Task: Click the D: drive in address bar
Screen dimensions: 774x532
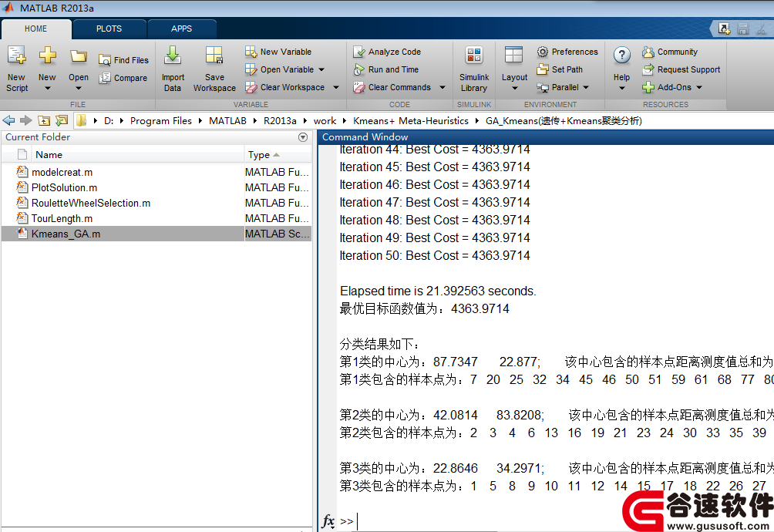Action: click(x=109, y=121)
